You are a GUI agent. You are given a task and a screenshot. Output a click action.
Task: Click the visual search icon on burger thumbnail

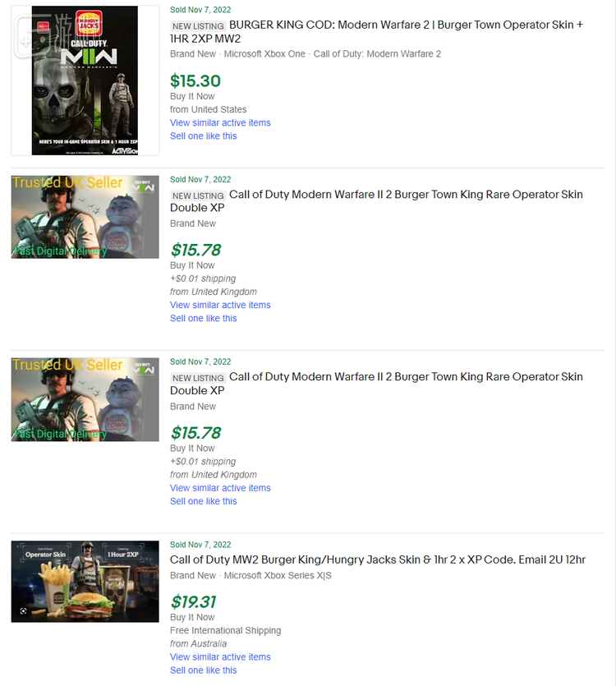(x=23, y=610)
